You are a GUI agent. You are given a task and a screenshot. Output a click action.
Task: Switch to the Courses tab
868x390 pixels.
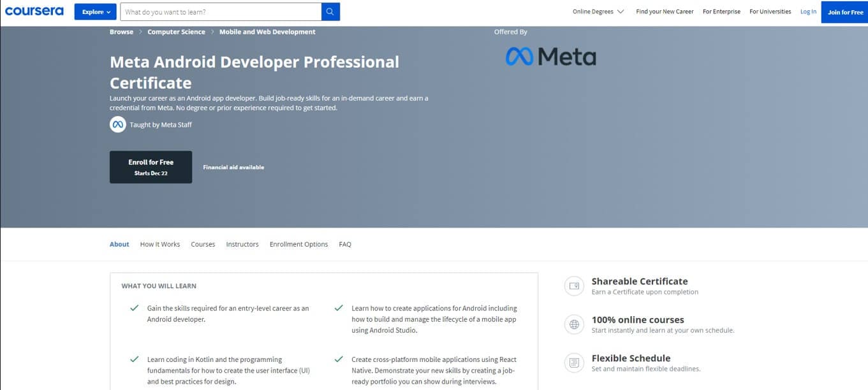[x=203, y=244]
